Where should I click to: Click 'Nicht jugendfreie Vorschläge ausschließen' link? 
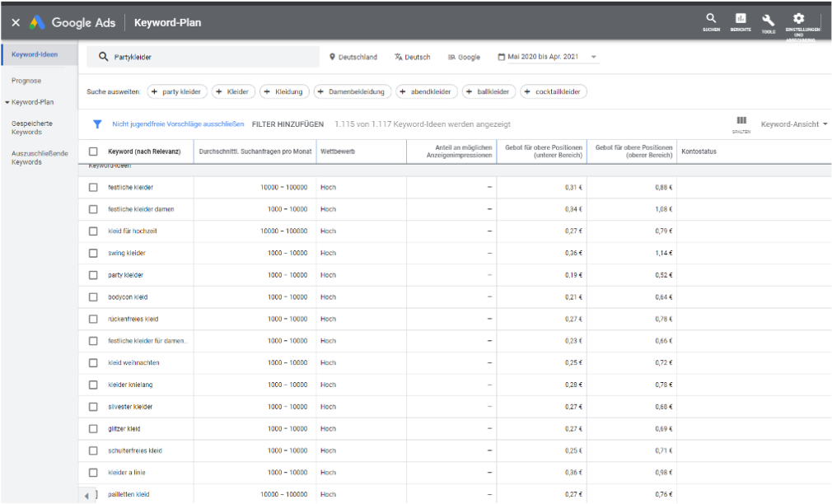[x=178, y=124]
